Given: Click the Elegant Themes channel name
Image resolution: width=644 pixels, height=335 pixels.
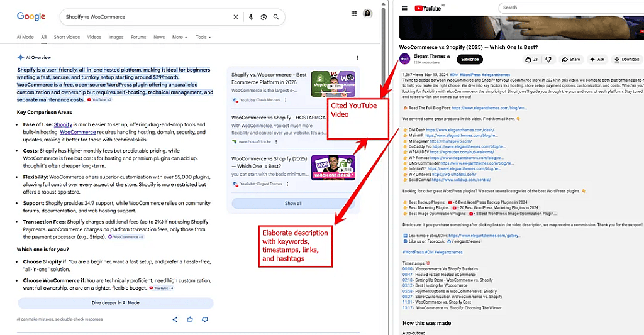Looking at the screenshot, I should 429,56.
